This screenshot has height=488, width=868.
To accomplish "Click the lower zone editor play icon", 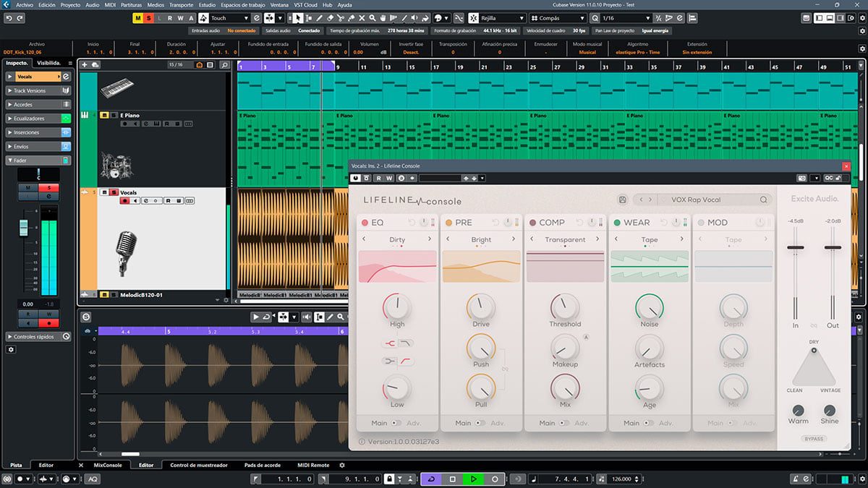I will (256, 317).
